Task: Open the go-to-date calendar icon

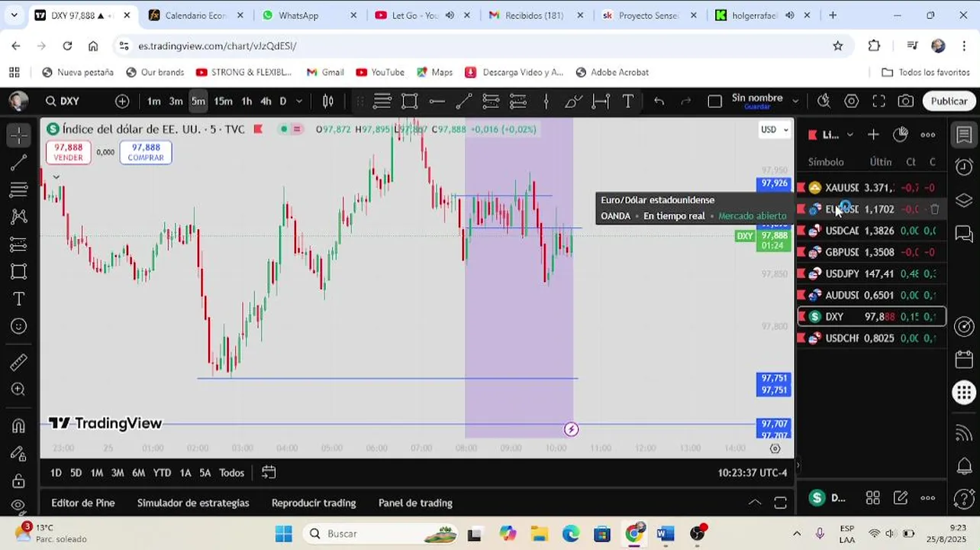Action: point(269,472)
